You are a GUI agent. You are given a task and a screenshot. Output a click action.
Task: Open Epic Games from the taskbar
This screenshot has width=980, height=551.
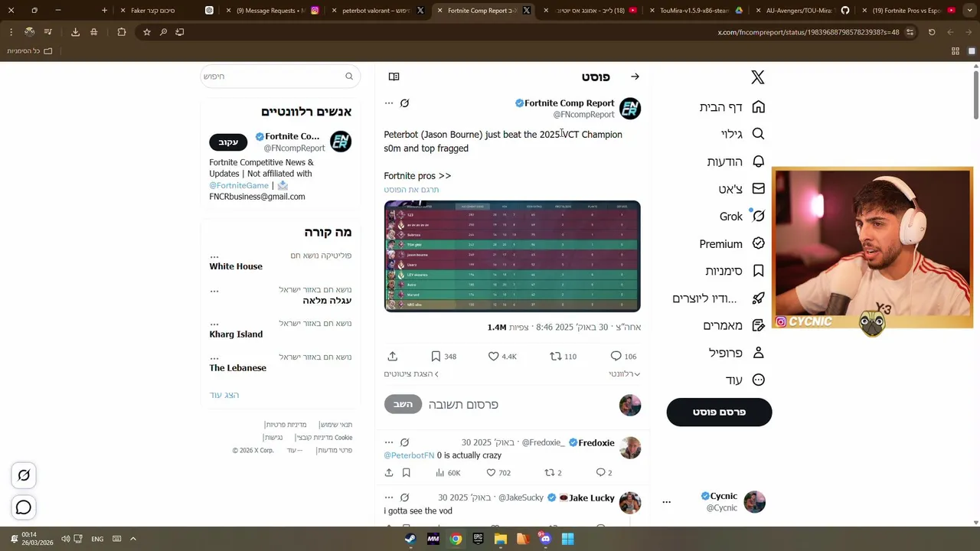coord(479,539)
